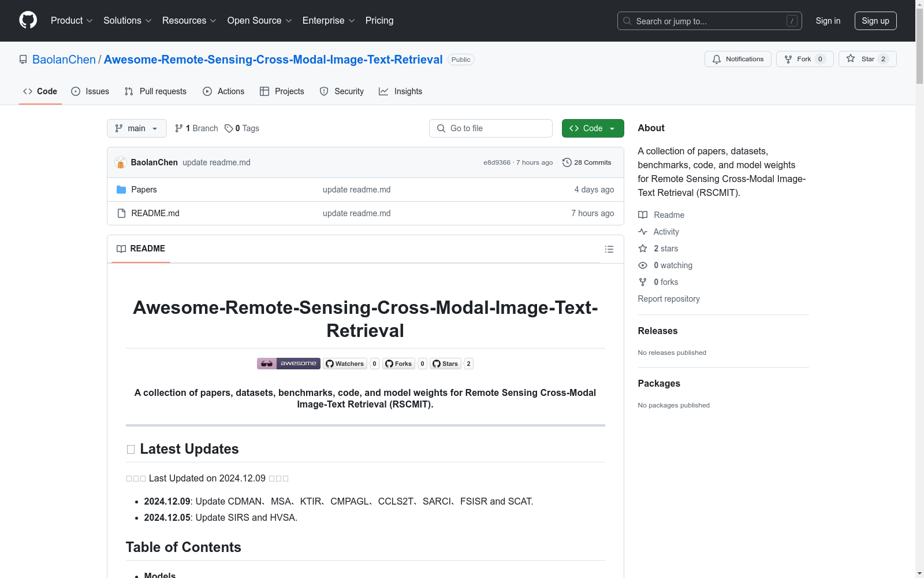Expand the Product menu
The height and width of the screenshot is (578, 924).
[x=72, y=21]
